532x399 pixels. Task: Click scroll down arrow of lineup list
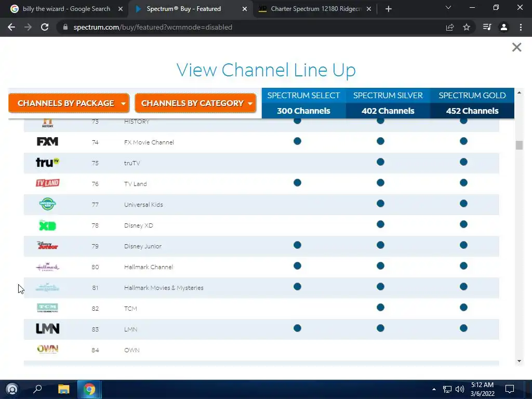[x=519, y=361]
